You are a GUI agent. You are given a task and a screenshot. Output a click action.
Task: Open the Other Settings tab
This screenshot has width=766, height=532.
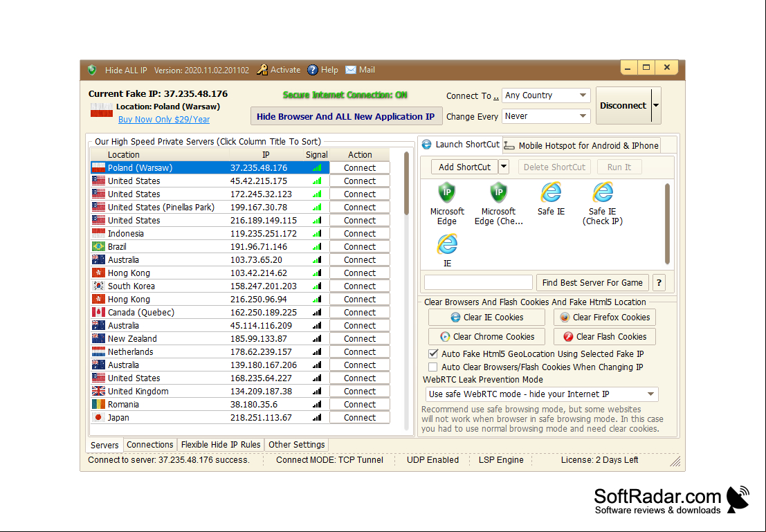pyautogui.click(x=297, y=445)
